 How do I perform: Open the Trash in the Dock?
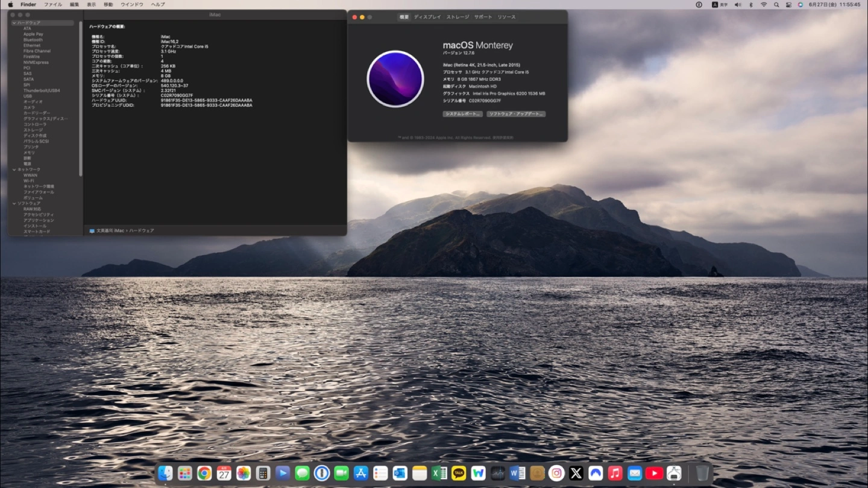pos(702,474)
